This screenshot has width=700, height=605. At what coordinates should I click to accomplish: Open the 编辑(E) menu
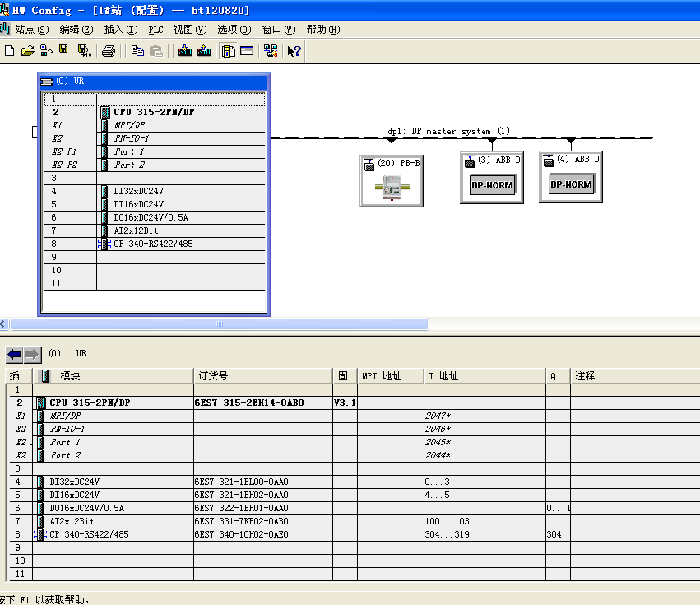pos(76,30)
